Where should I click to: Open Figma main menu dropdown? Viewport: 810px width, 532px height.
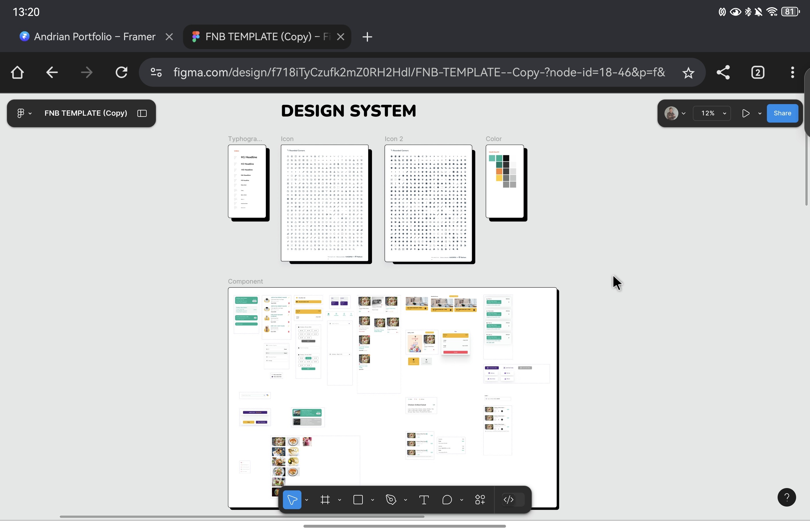pyautogui.click(x=24, y=113)
